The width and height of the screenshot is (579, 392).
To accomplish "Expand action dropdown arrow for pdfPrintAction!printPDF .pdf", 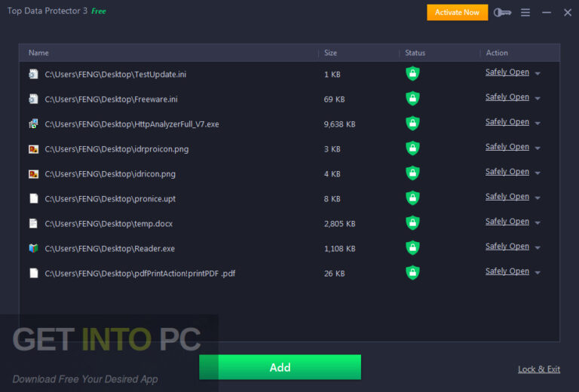I will 538,272.
